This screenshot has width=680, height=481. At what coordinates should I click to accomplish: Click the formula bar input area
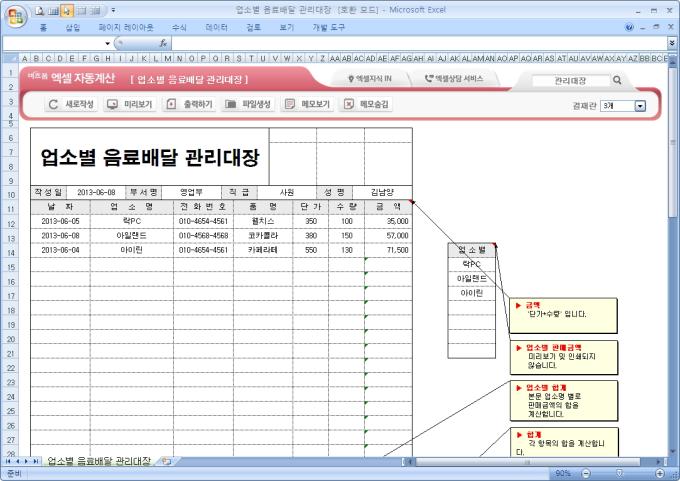[x=419, y=43]
